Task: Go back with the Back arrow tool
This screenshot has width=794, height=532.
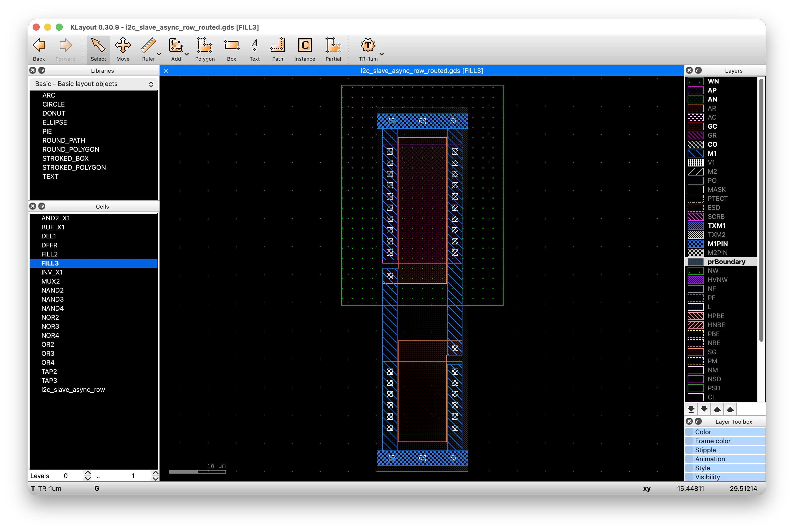Action: [x=39, y=50]
